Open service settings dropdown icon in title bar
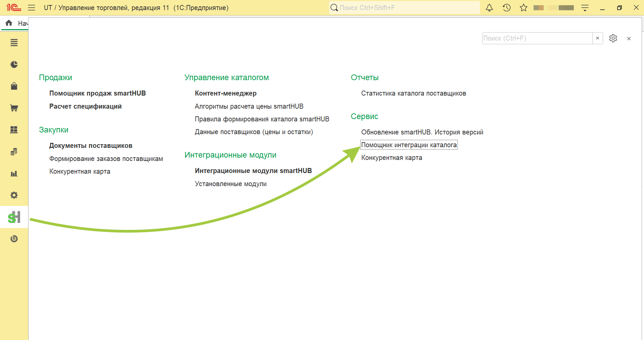The image size is (644, 340). [x=585, y=8]
